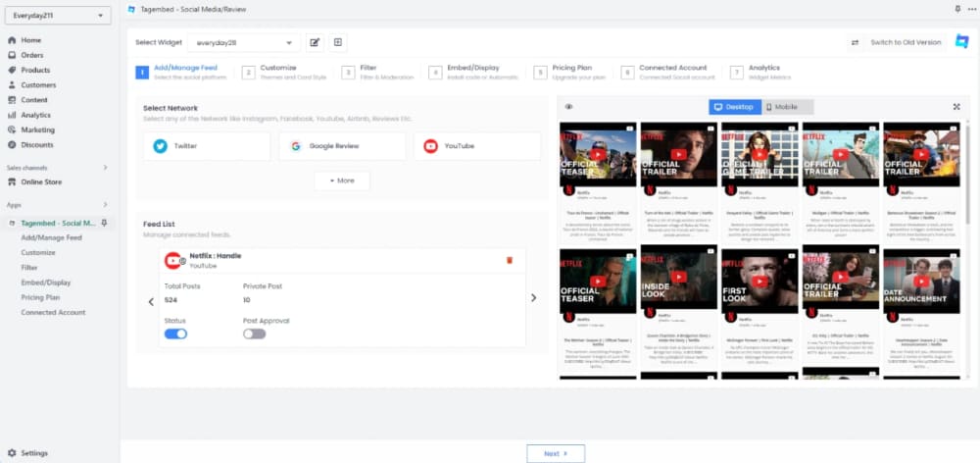980x463 pixels.
Task: Open Connected Account under Tagembed in sidebar
Action: click(x=53, y=313)
